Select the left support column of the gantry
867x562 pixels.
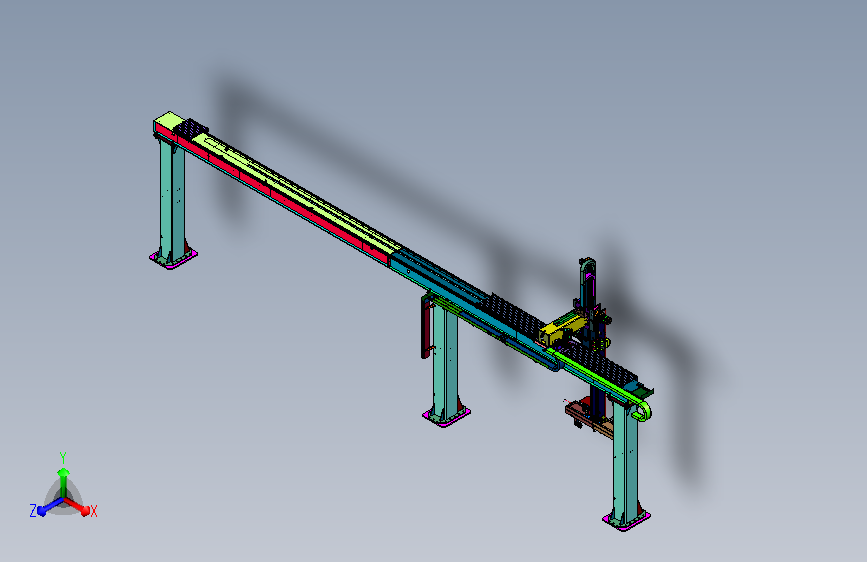pyautogui.click(x=173, y=202)
